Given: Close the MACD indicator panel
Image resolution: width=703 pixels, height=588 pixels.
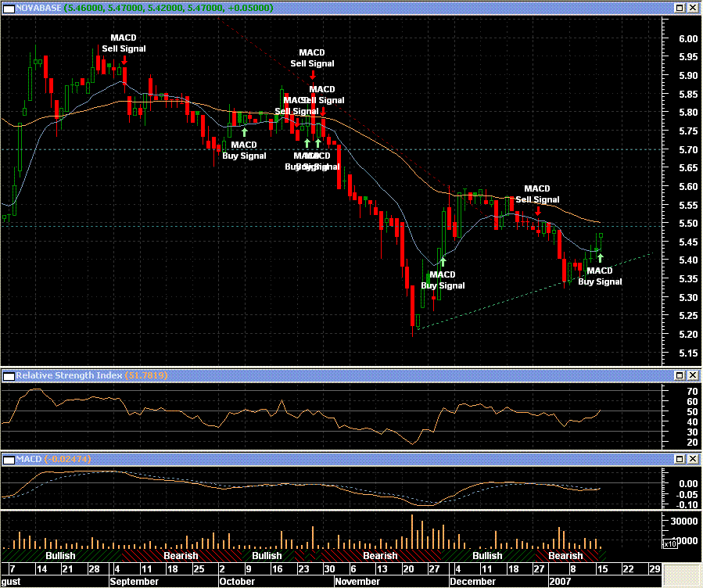Looking at the screenshot, I should pyautogui.click(x=693, y=457).
